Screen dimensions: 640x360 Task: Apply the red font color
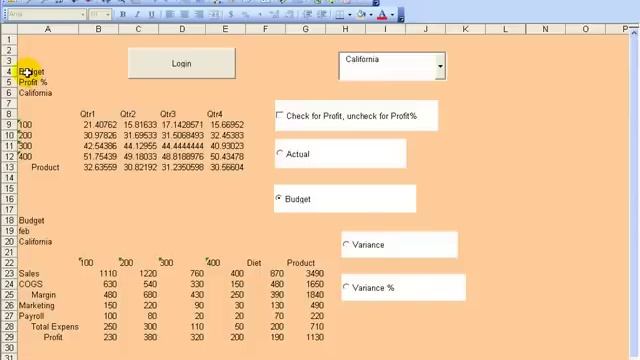click(x=382, y=14)
